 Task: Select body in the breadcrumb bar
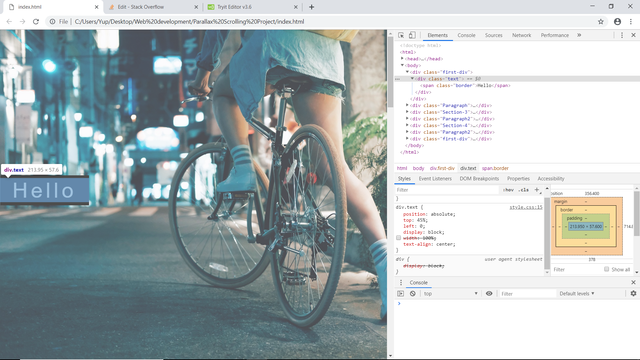click(x=418, y=168)
